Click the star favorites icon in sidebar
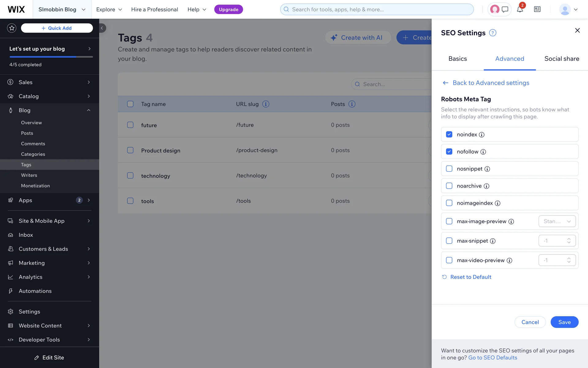The width and height of the screenshot is (588, 368). click(x=12, y=28)
